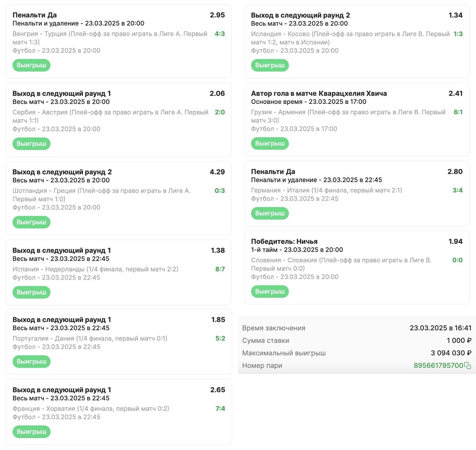Click Выигрыш badge on Германия - Италия bet

[x=270, y=213]
